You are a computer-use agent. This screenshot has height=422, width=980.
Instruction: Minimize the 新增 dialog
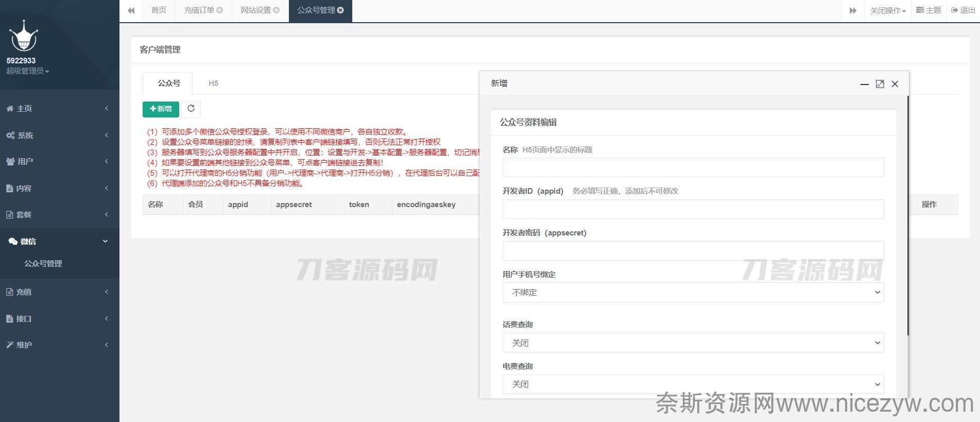[x=865, y=84]
